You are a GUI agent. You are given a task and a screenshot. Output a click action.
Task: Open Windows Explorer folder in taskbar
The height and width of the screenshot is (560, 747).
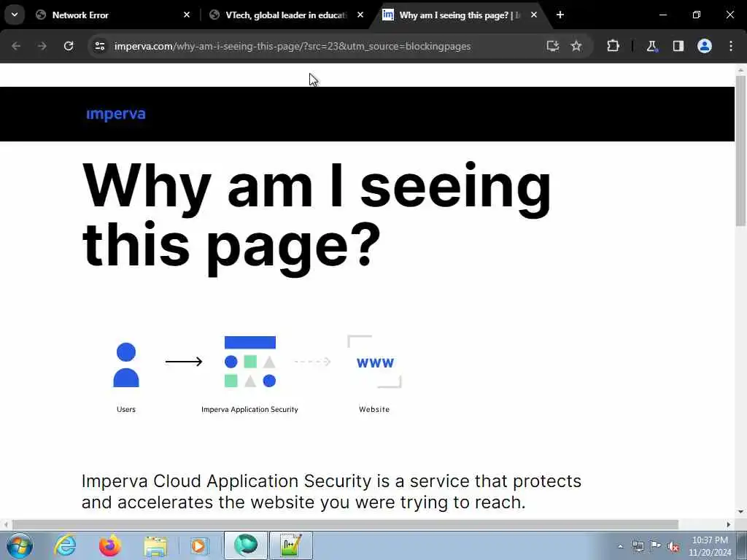click(x=156, y=545)
